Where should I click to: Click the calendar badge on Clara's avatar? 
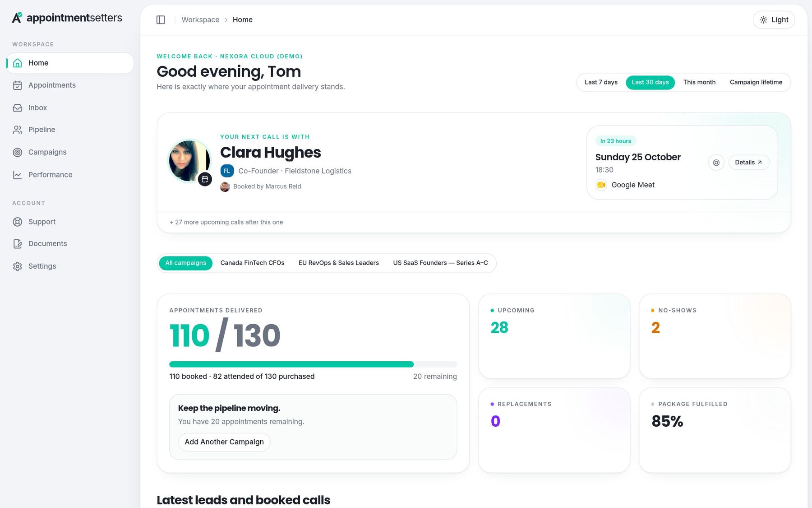(x=205, y=179)
